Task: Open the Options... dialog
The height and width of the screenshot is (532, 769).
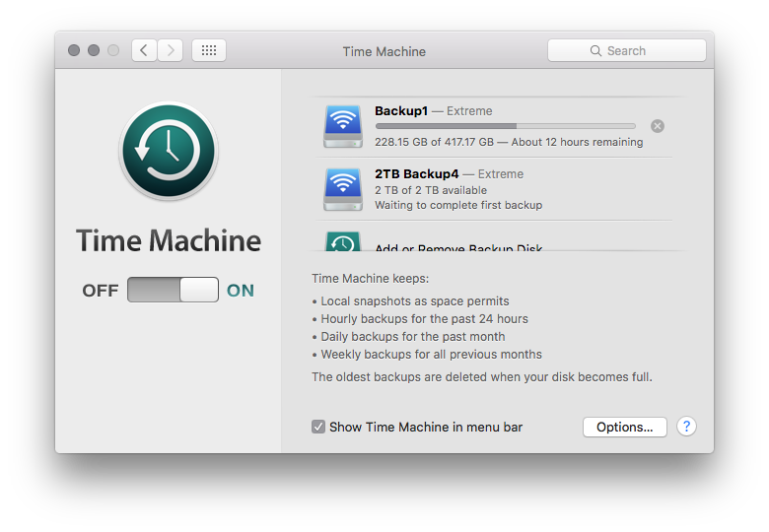Action: (624, 427)
